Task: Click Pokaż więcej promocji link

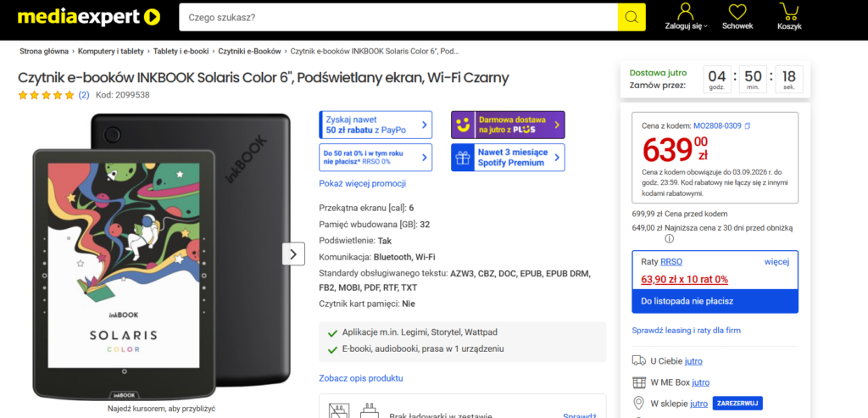Action: 363,183
